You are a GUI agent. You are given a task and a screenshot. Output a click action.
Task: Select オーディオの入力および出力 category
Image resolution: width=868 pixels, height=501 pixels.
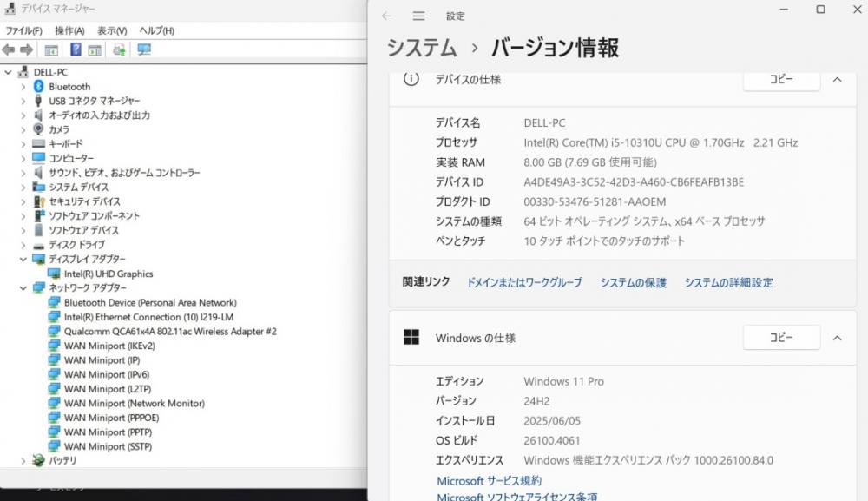coord(99,115)
